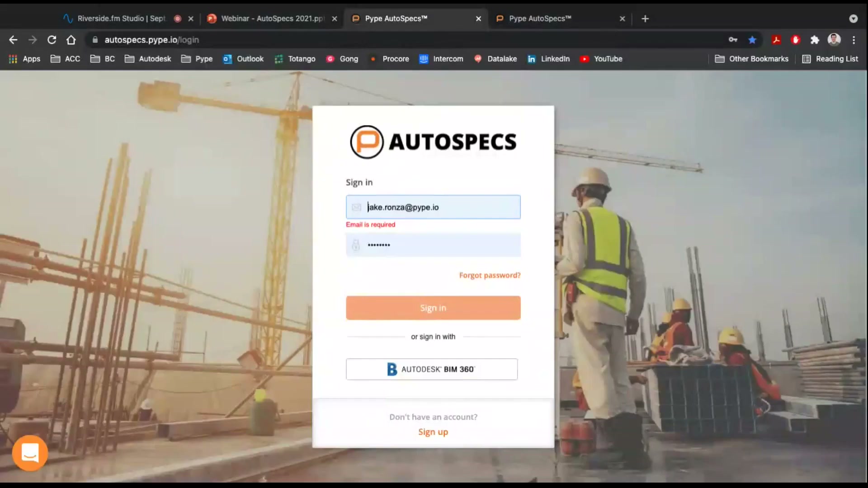Open a new browser tab
Image resolution: width=868 pixels, height=488 pixels.
click(x=645, y=19)
